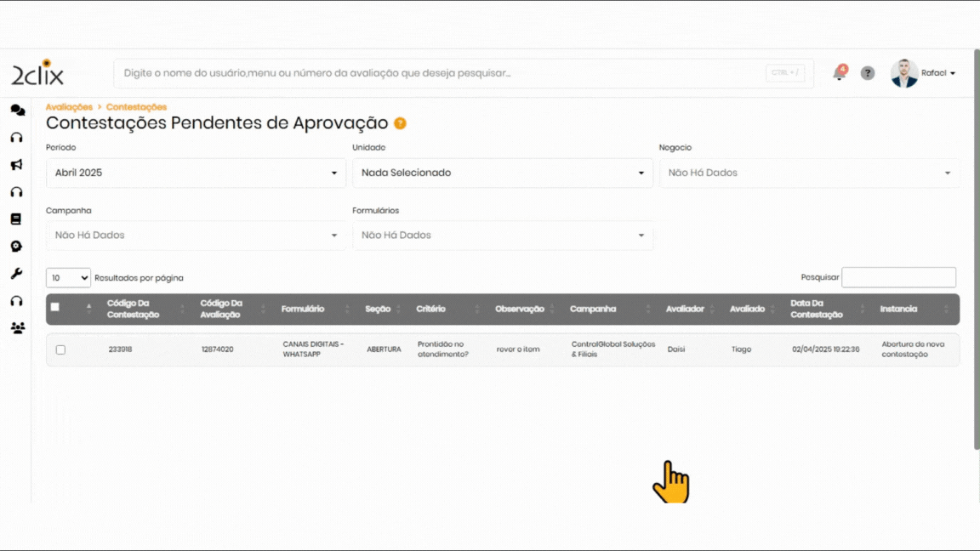Expand the Período dropdown showing Abril 2025

tap(196, 173)
